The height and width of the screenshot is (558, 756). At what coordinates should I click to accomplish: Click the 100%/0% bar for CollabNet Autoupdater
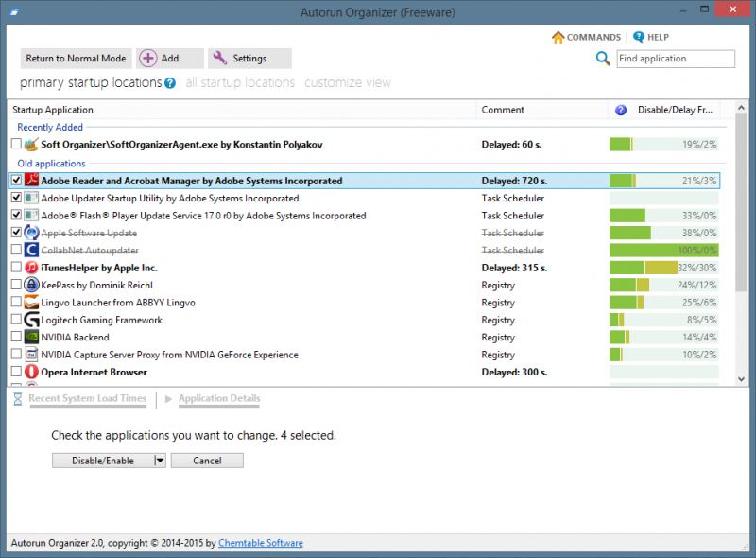coord(664,250)
